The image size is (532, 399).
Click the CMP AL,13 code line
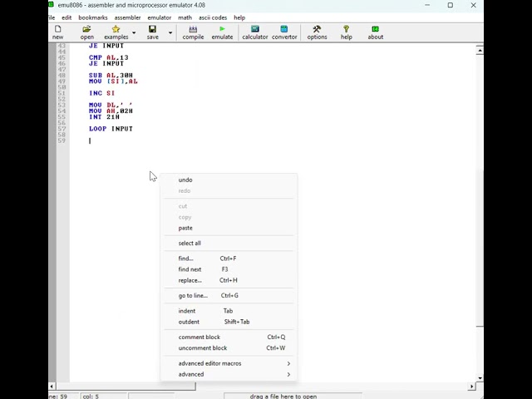[x=109, y=57]
